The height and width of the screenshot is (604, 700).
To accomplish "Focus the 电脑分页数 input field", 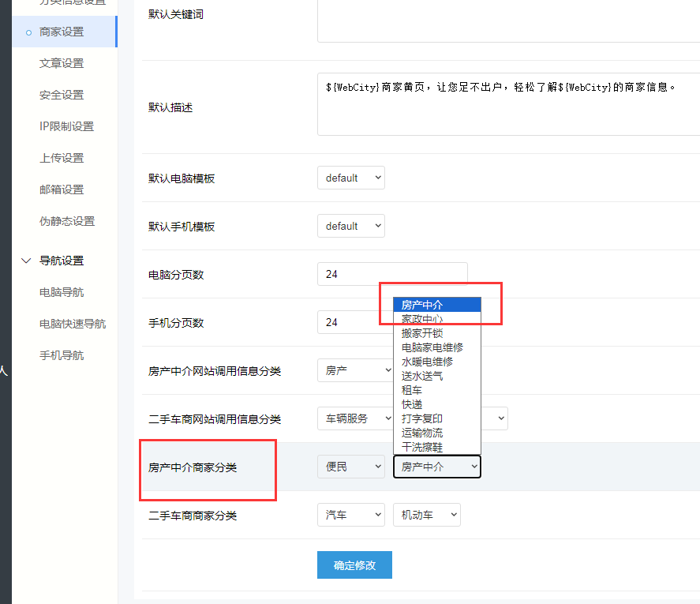I will pos(391,275).
